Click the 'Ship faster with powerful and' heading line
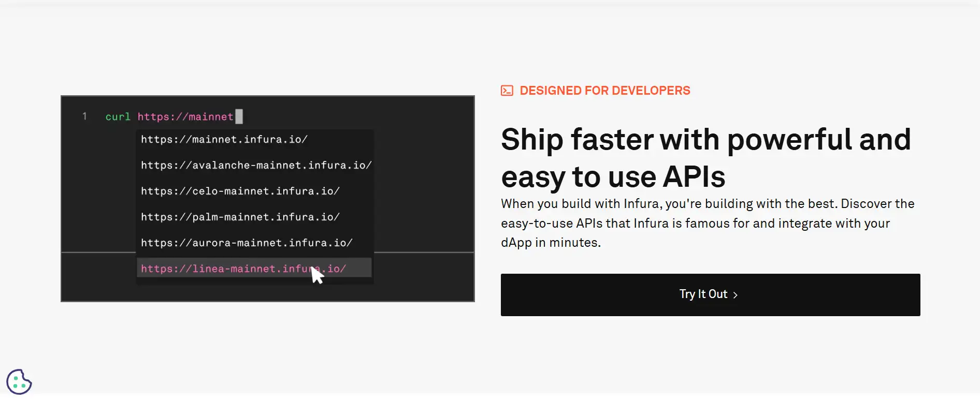This screenshot has height=401, width=980. (705, 140)
